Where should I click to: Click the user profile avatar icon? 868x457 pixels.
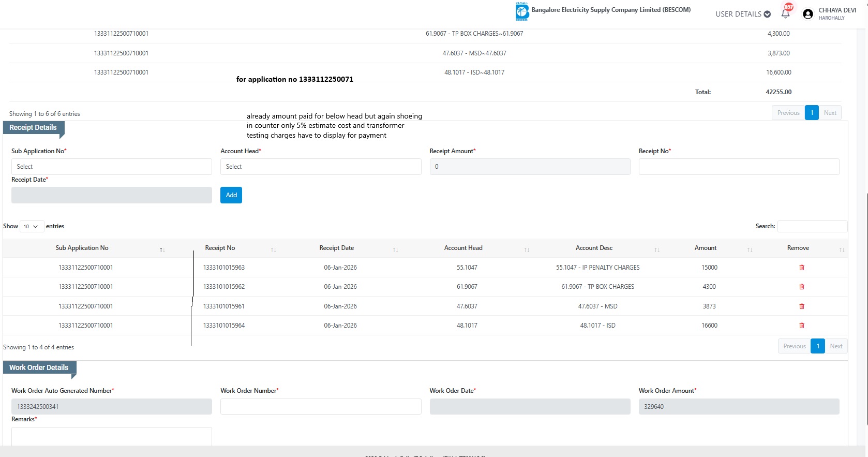[807, 14]
